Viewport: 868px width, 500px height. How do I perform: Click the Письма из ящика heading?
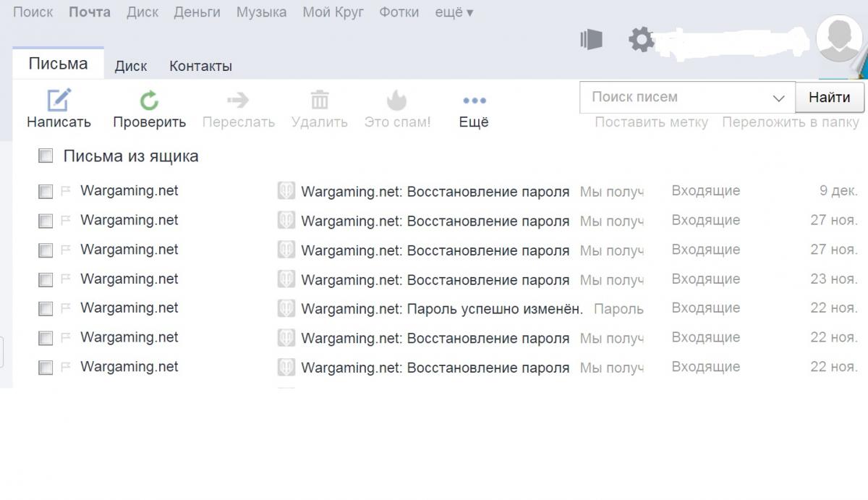[131, 156]
